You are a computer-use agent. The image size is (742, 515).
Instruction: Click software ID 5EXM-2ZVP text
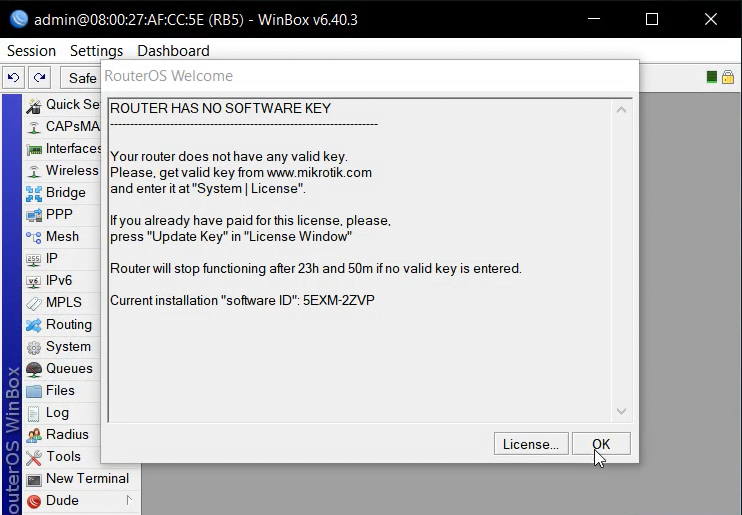[339, 301]
